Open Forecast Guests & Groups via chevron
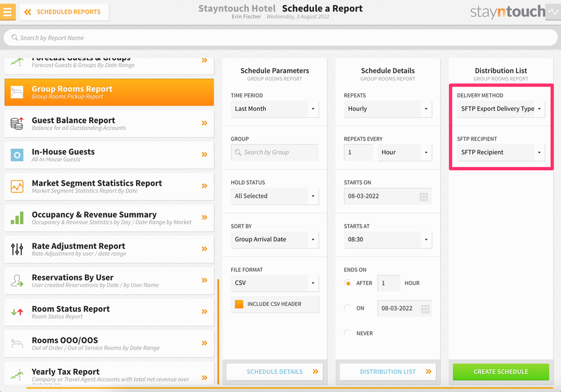The height and width of the screenshot is (392, 561). coord(204,60)
